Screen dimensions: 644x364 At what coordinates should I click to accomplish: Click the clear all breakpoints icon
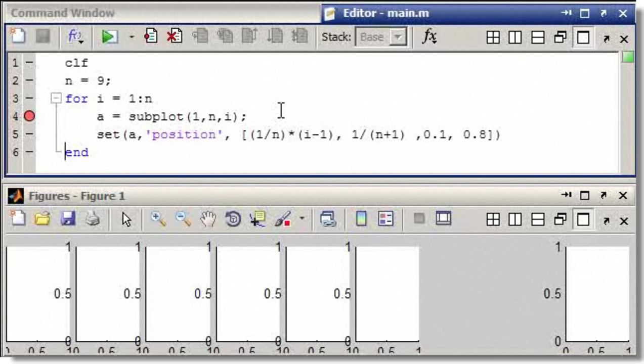[x=175, y=36]
